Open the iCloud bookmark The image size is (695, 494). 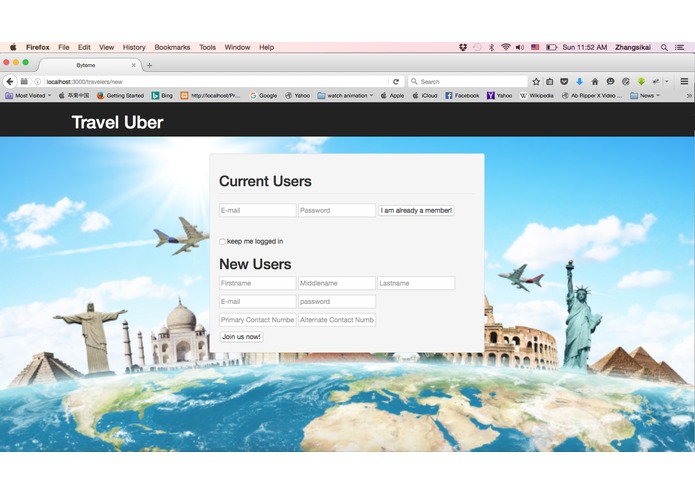tap(425, 95)
